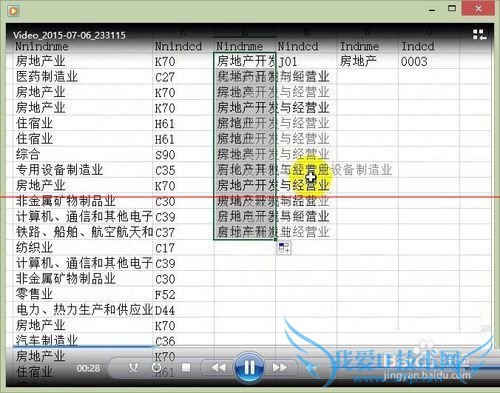Stop playback with the square stop button
The width and height of the screenshot is (500, 393).
coord(186,368)
